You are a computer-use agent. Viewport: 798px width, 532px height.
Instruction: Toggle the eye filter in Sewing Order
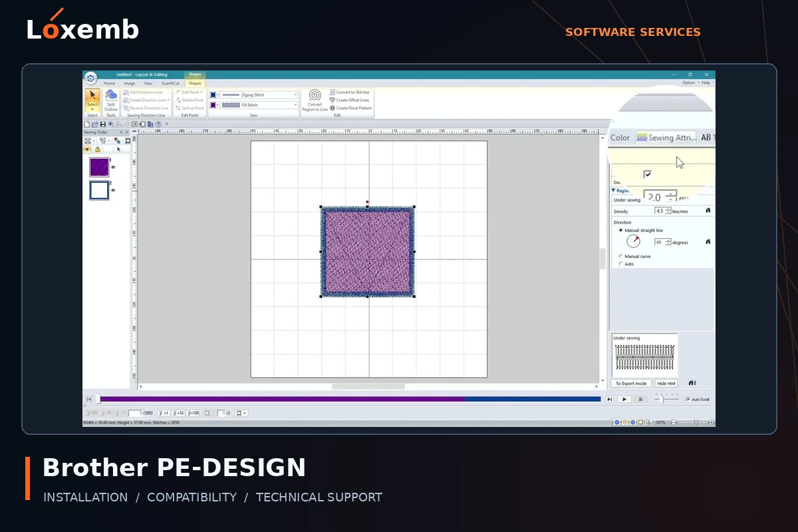(x=87, y=150)
